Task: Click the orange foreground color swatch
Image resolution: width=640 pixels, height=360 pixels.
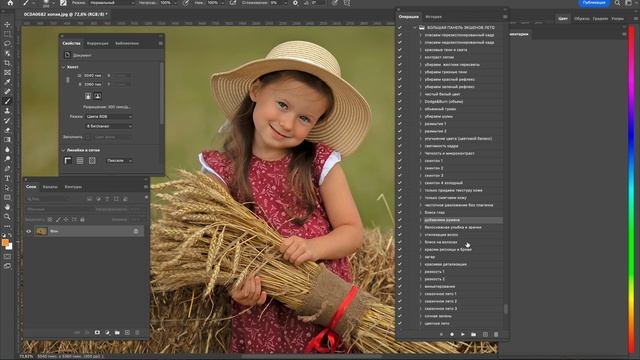Action: click(x=5, y=243)
